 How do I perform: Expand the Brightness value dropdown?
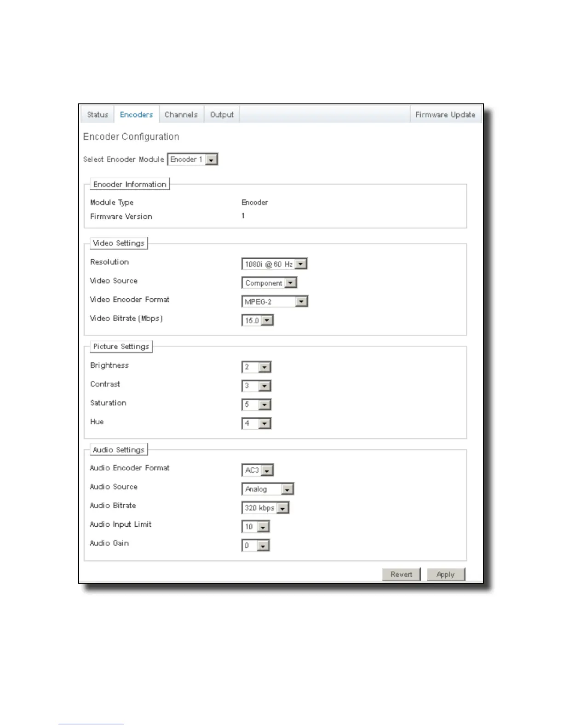(256, 367)
